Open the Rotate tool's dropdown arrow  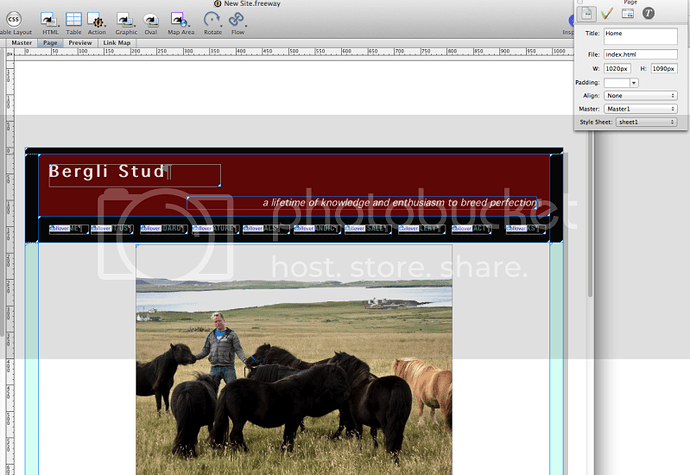click(x=221, y=26)
